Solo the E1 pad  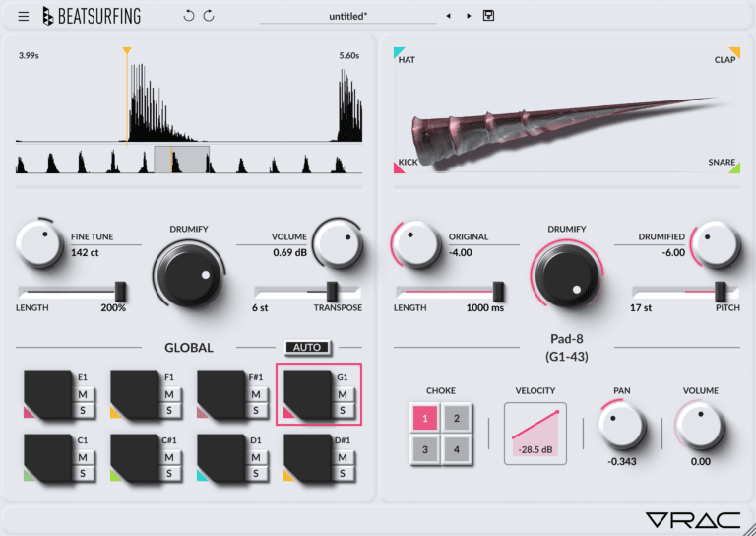83,411
